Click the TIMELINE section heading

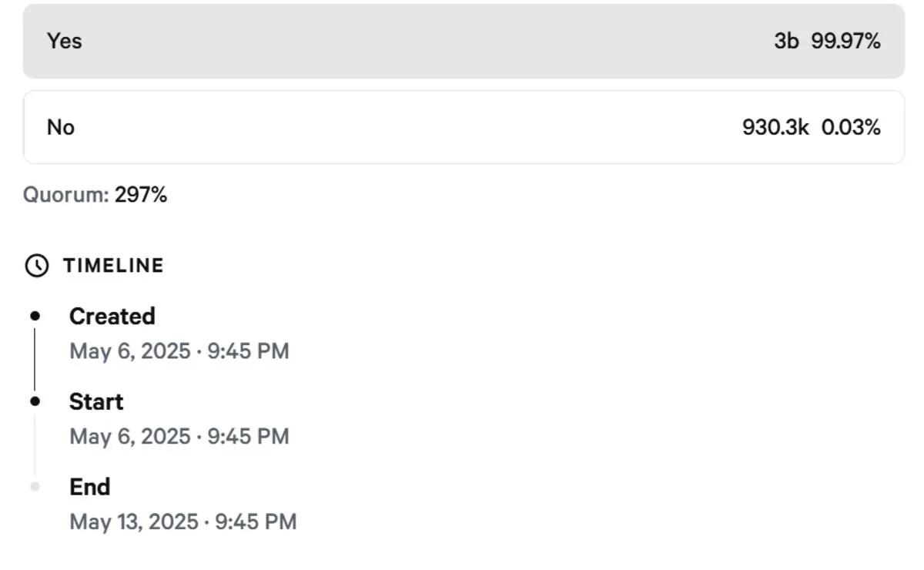(x=113, y=266)
